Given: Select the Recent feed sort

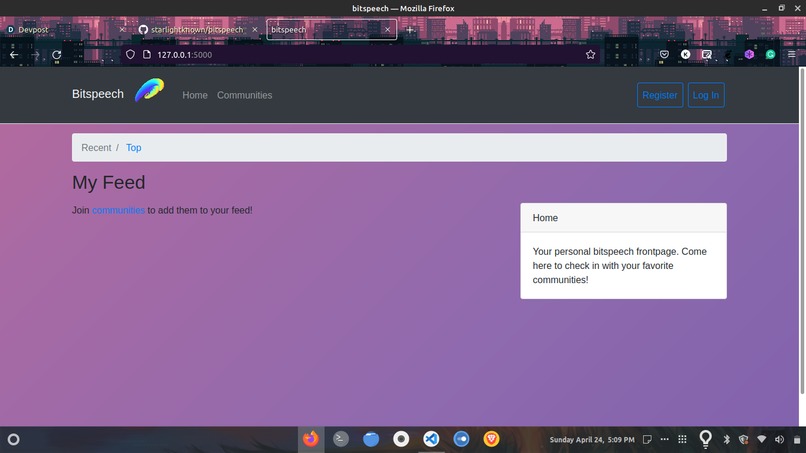Looking at the screenshot, I should (x=96, y=148).
